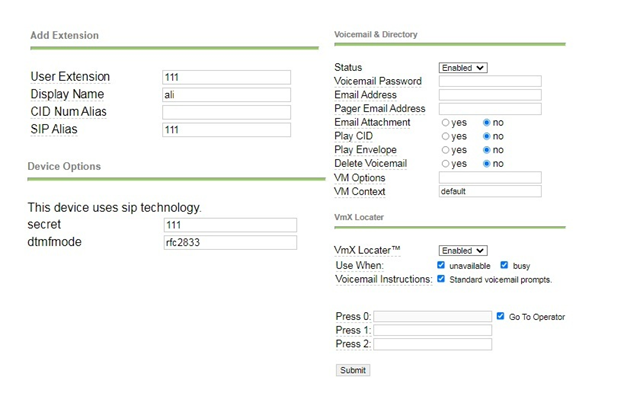Click the User Extension input field
624x393 pixels.
tap(226, 77)
